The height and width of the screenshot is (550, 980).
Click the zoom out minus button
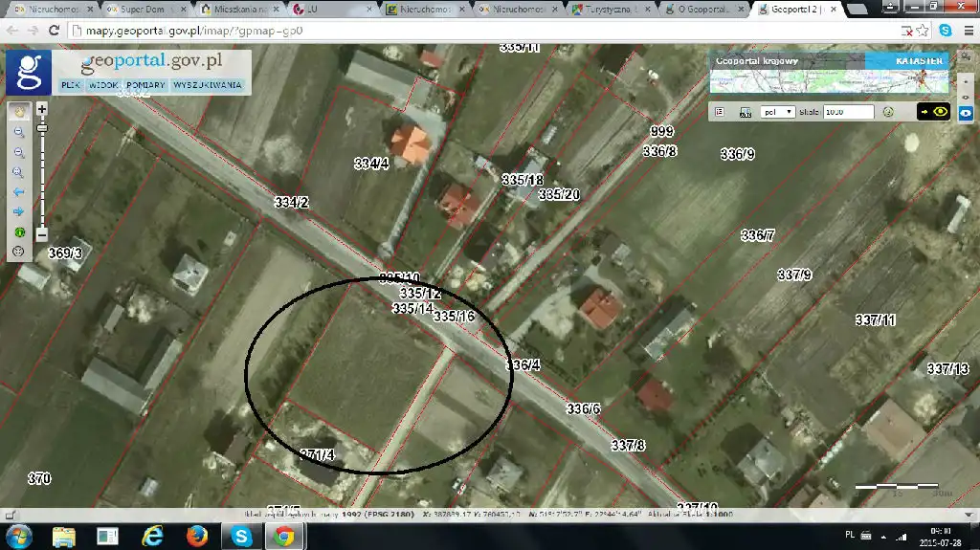click(x=41, y=234)
